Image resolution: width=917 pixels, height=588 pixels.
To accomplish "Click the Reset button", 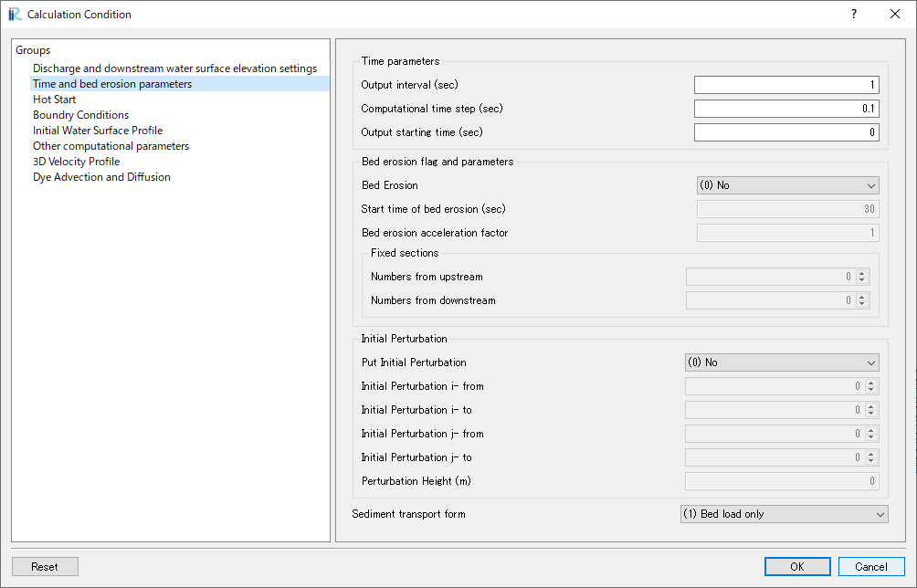I will [x=45, y=566].
